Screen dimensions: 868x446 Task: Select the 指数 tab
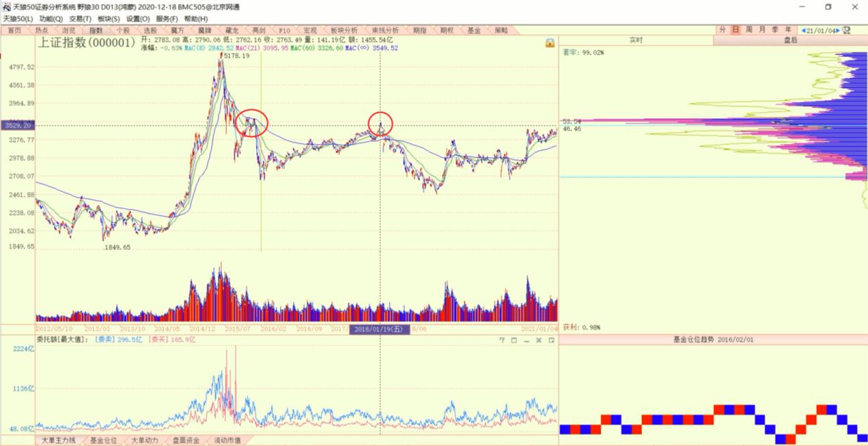pos(96,30)
